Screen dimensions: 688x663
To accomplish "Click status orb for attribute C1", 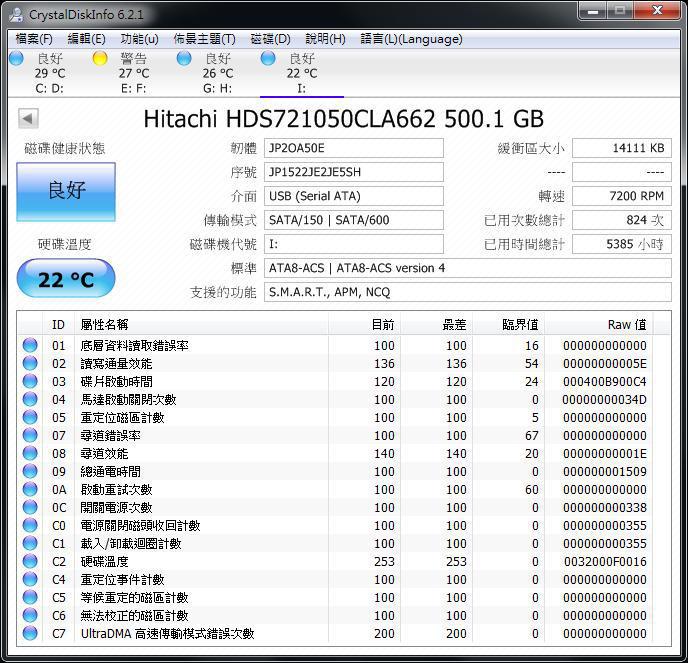I will 30,543.
